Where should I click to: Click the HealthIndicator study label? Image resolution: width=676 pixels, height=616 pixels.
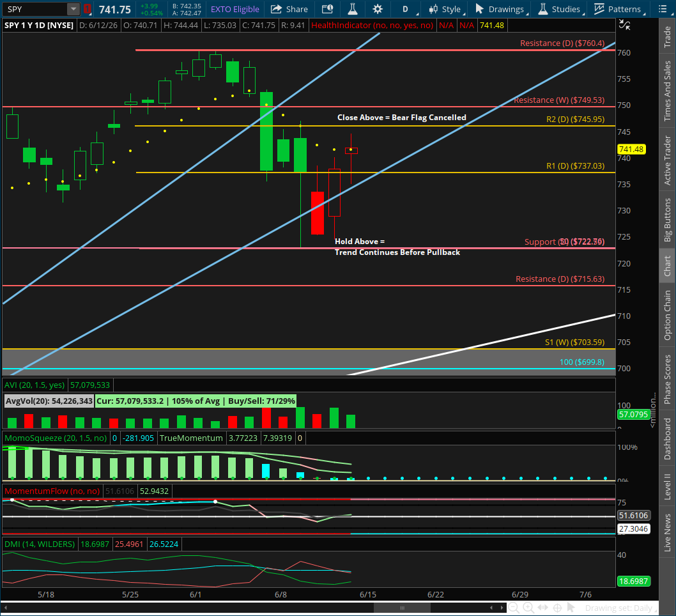[x=372, y=26]
